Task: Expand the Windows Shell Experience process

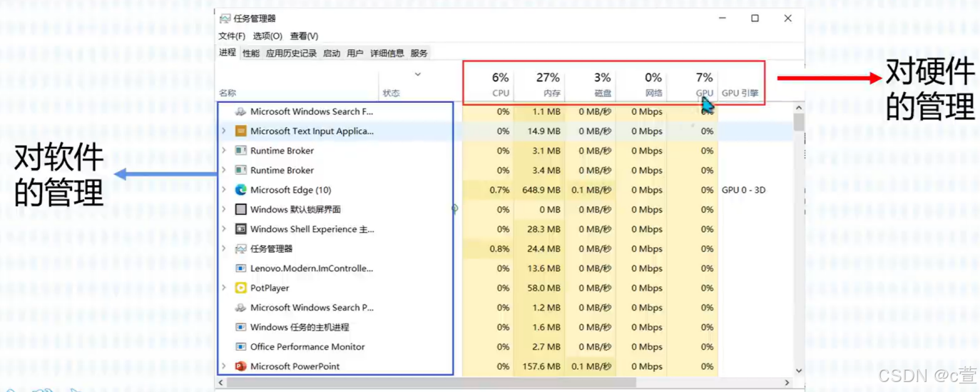Action: [224, 229]
